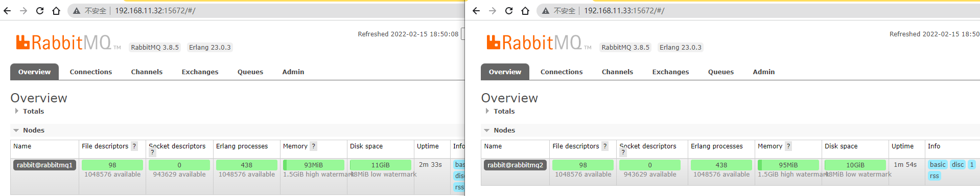Click 11GiB disk space bar for rabbitmq1
This screenshot has width=980, height=196.
380,165
